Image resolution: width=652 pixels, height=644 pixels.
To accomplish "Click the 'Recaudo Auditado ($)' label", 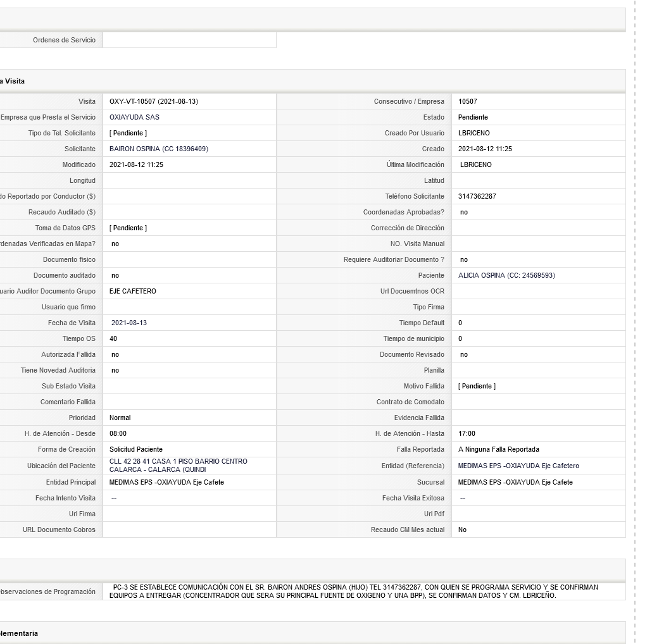I will coord(62,213).
